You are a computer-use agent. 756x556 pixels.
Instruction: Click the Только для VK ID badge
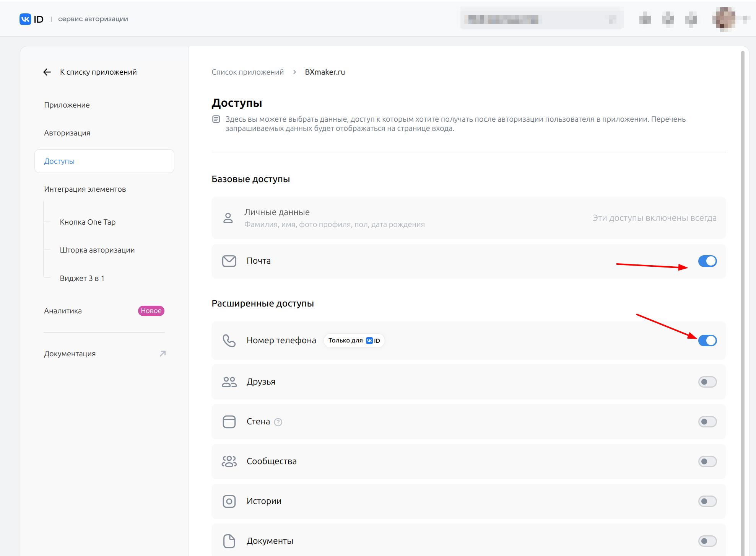tap(354, 341)
